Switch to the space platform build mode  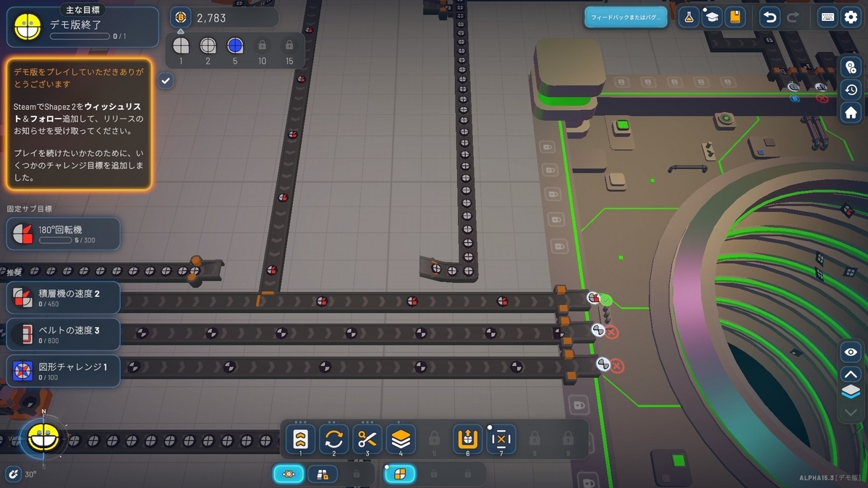323,474
